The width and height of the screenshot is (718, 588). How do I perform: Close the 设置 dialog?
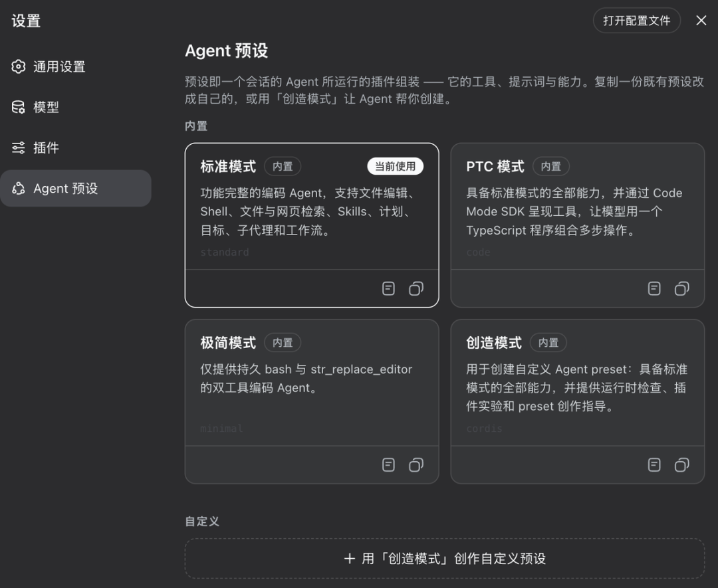pyautogui.click(x=701, y=21)
